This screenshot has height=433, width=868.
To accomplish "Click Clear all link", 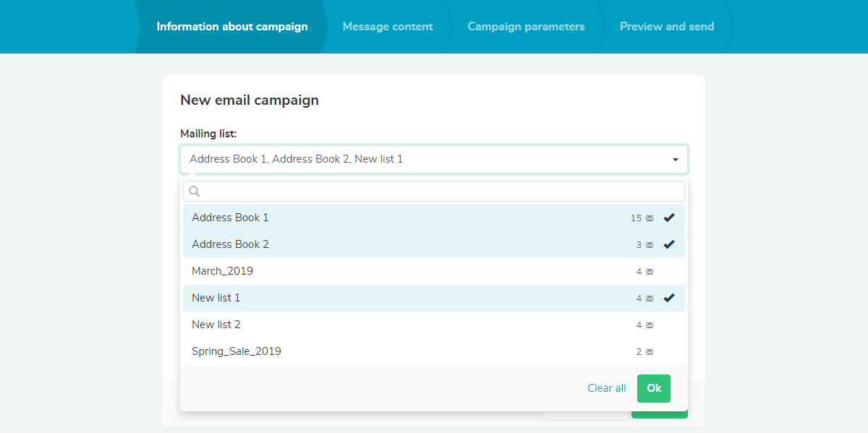I will pos(607,388).
